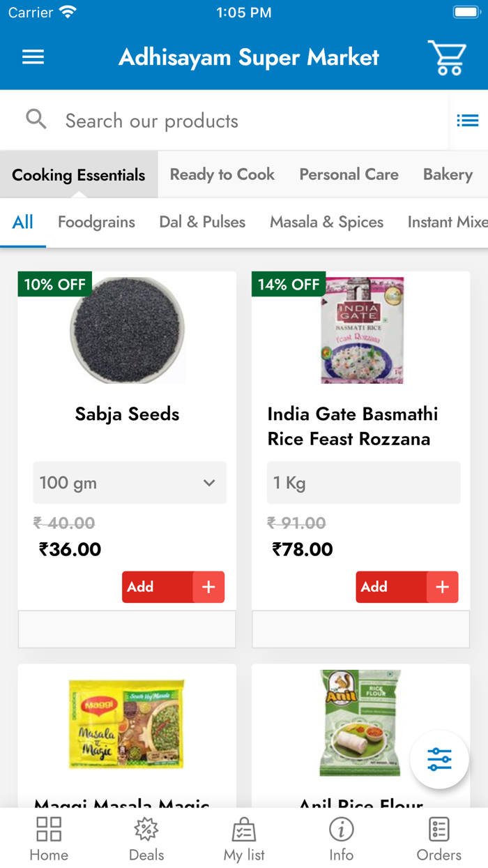Open Orders from bottom navigation
The image size is (488, 868).
(x=439, y=837)
